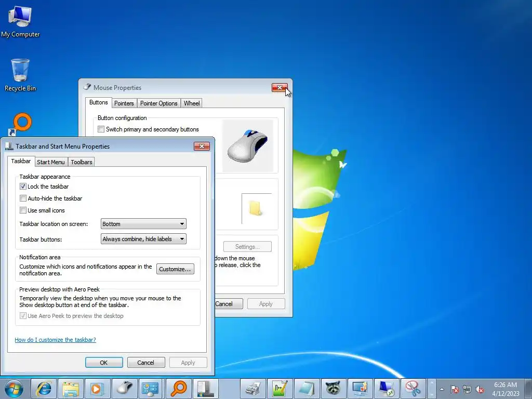
Task: Open the fax/printer toolbar icon on the taskbar
Action: [x=253, y=389]
